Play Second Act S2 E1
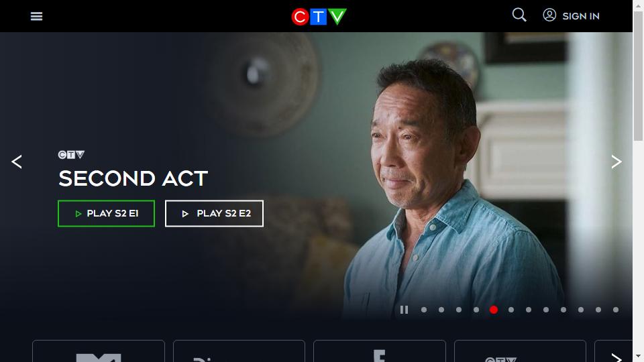The height and width of the screenshot is (362, 644). pyautogui.click(x=107, y=213)
